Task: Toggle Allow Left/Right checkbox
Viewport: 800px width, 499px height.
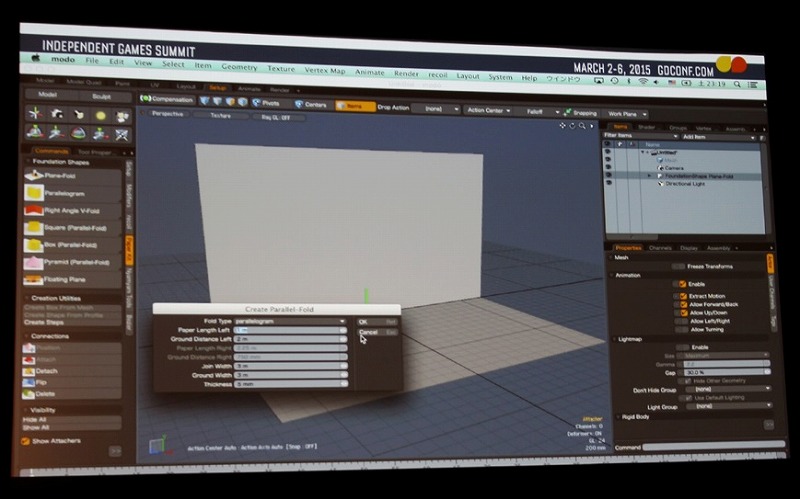Action: point(683,321)
